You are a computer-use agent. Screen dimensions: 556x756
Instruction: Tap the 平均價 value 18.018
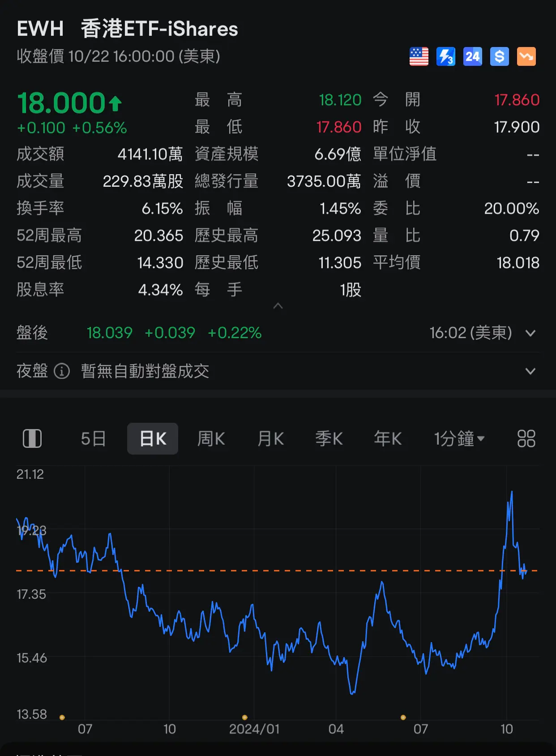coord(518,263)
